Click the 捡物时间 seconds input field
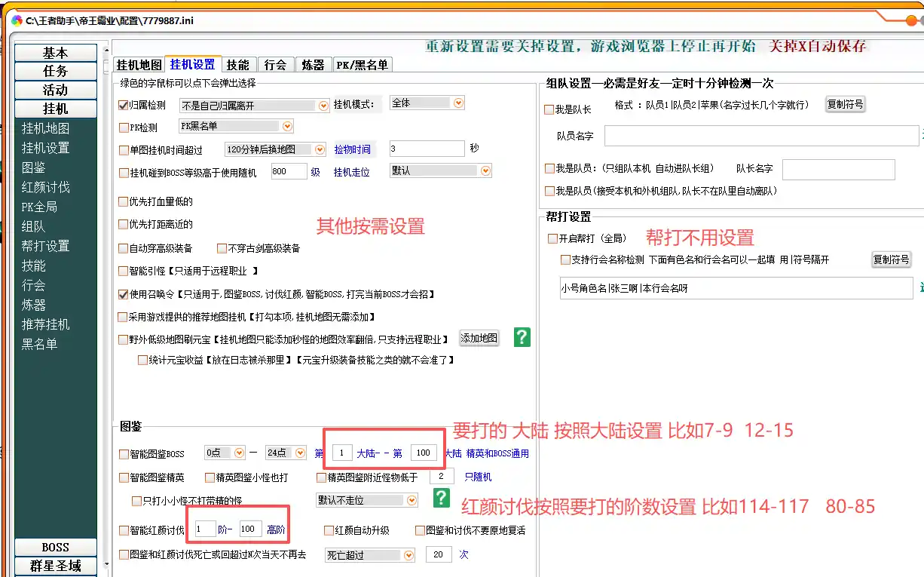The width and height of the screenshot is (924, 577). 427,149
